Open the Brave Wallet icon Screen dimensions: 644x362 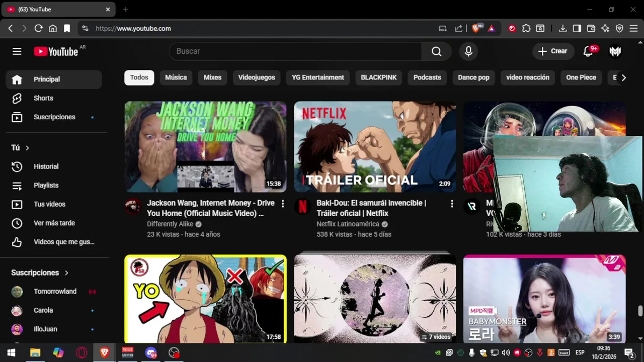coord(591,29)
